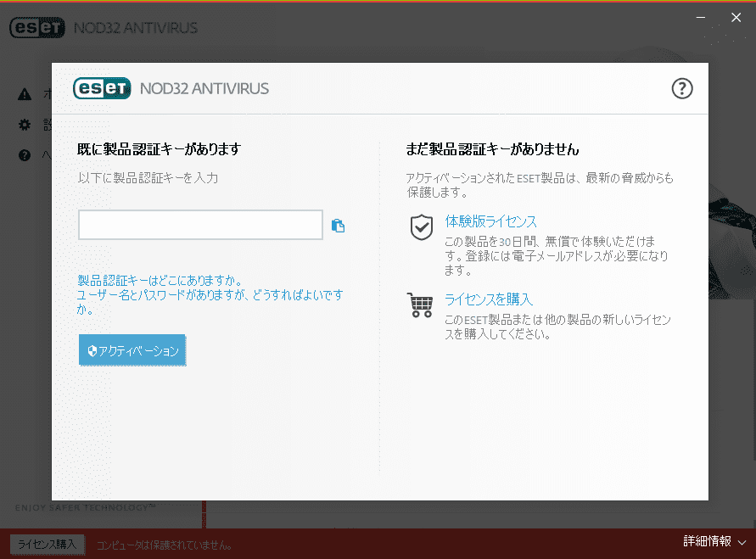The width and height of the screenshot is (756, 559).
Task: Click the アクティベーション button
Action: pyautogui.click(x=132, y=350)
